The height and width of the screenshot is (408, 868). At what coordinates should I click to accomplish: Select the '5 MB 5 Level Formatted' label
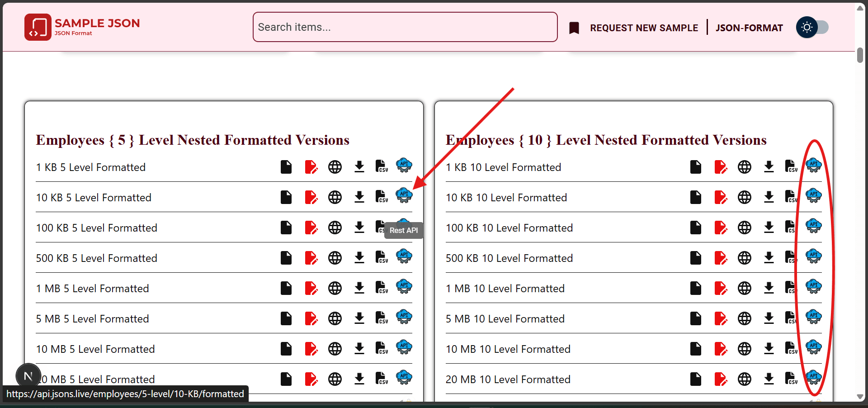92,319
